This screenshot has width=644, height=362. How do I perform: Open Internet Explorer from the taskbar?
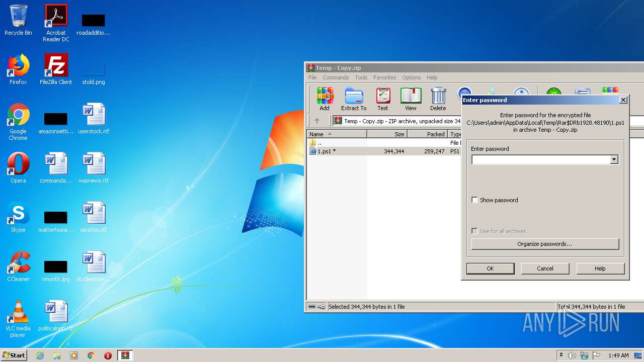pyautogui.click(x=40, y=355)
